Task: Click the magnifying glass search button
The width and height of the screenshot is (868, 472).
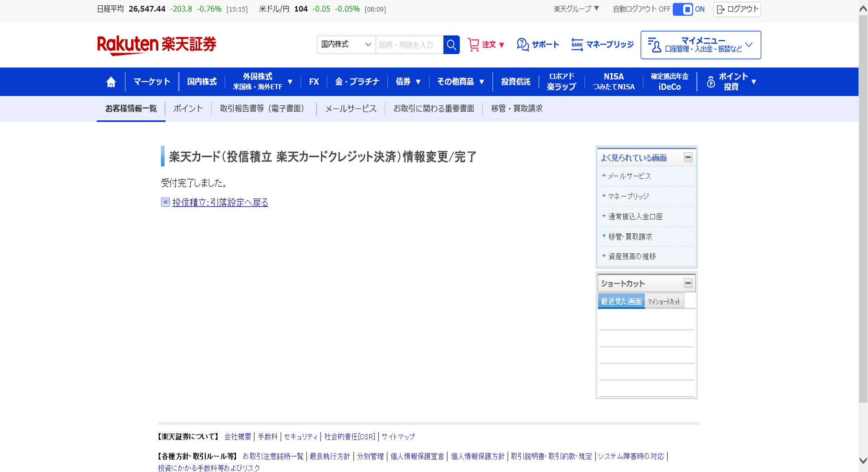Action: [451, 45]
